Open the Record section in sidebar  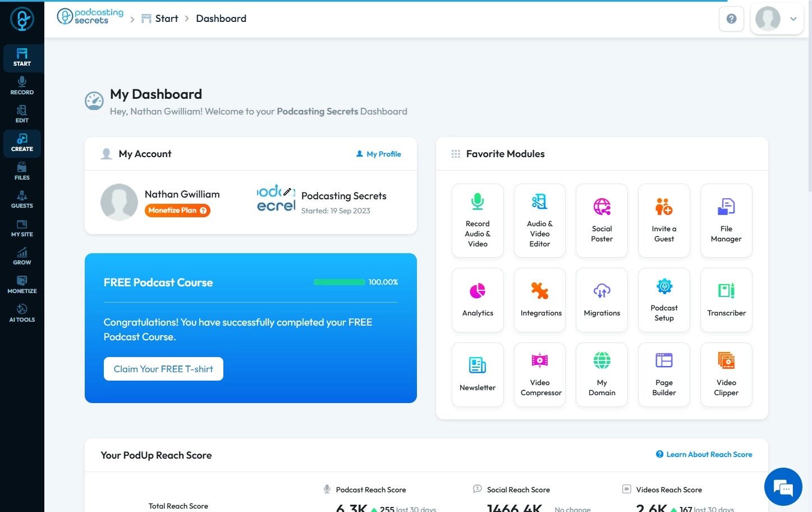(22, 86)
